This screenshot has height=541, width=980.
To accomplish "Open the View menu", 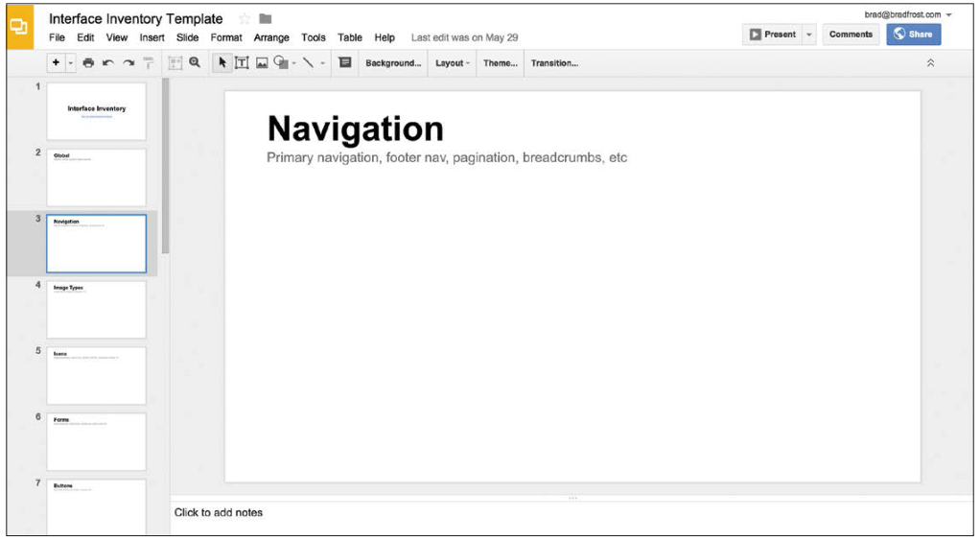I will pos(117,37).
